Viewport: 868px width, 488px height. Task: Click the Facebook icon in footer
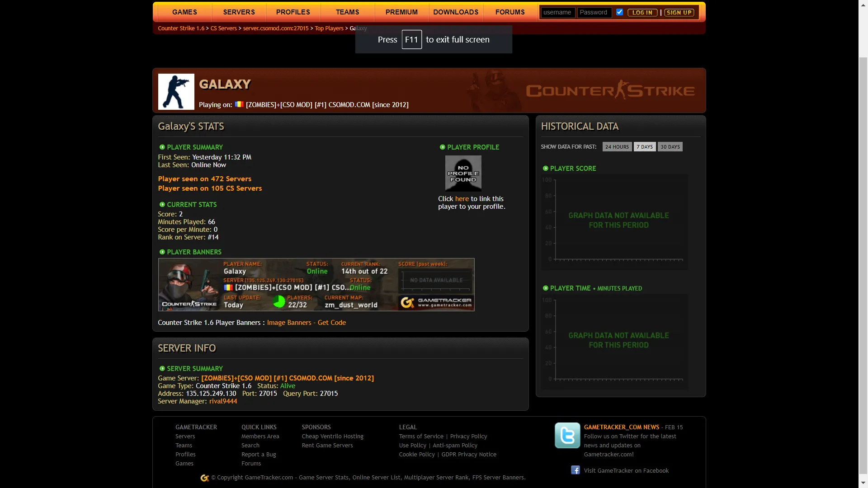pyautogui.click(x=575, y=470)
